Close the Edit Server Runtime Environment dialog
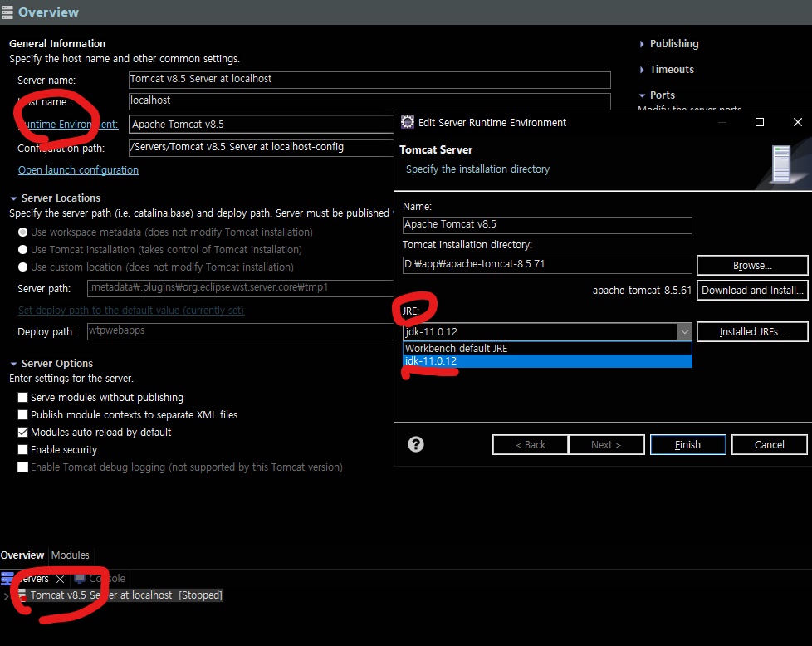812x646 pixels. [798, 122]
